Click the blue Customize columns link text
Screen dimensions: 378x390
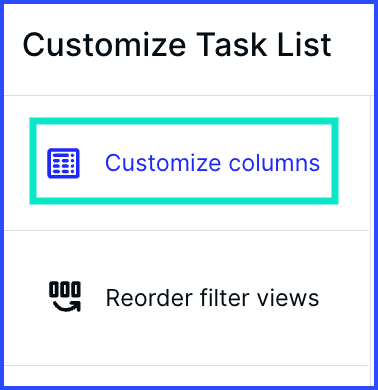[x=212, y=163]
